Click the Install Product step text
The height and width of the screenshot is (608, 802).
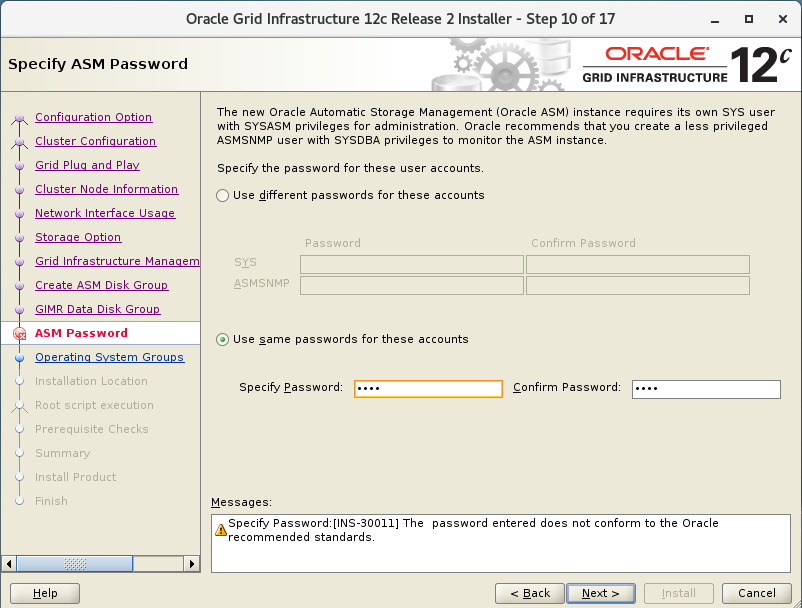point(75,477)
